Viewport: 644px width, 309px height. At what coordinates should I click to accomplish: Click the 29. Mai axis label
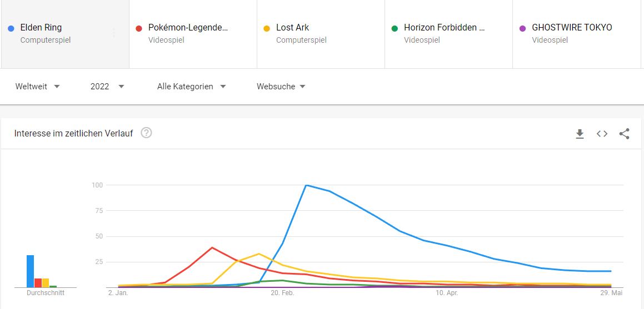click(x=612, y=293)
